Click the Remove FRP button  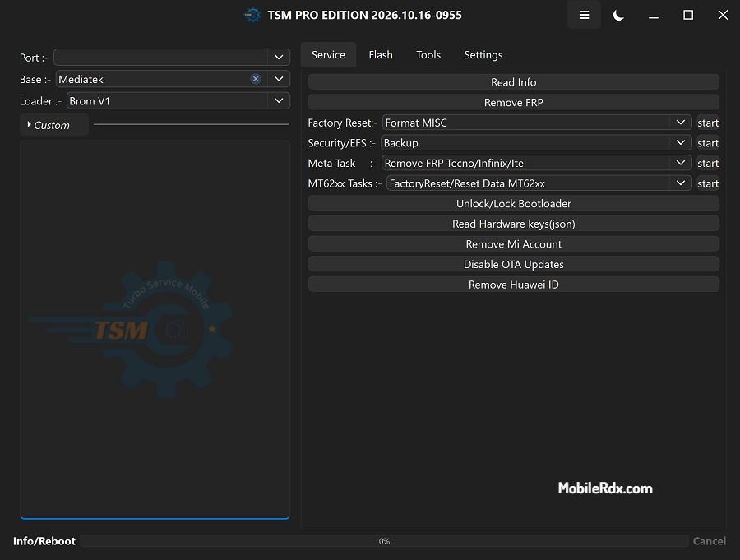pyautogui.click(x=513, y=103)
